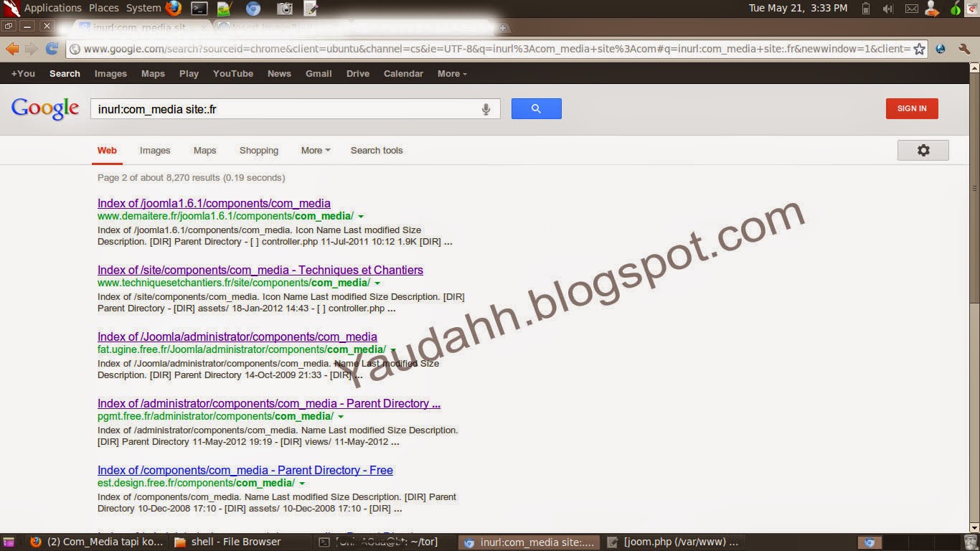This screenshot has height=551, width=980.
Task: Open Calendar from Google bar
Action: (x=403, y=73)
